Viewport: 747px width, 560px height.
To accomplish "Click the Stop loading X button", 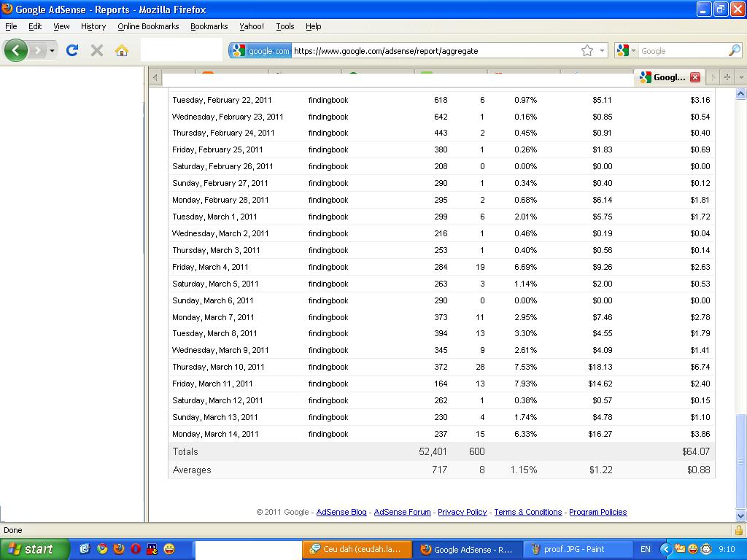I will click(97, 50).
